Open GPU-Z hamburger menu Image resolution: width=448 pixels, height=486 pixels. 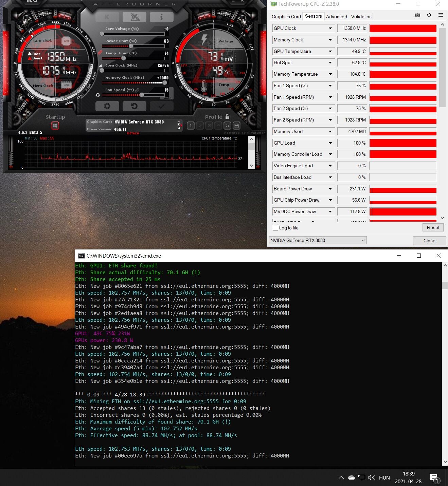coord(441,15)
